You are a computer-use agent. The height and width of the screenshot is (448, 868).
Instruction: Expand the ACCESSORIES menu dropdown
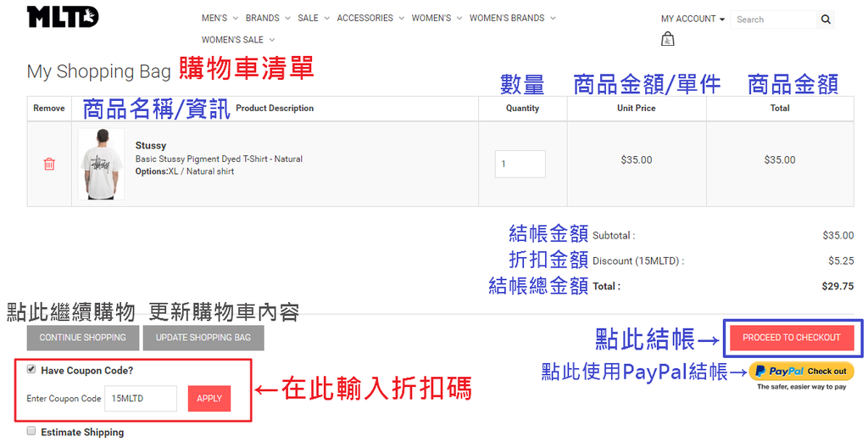coord(370,19)
